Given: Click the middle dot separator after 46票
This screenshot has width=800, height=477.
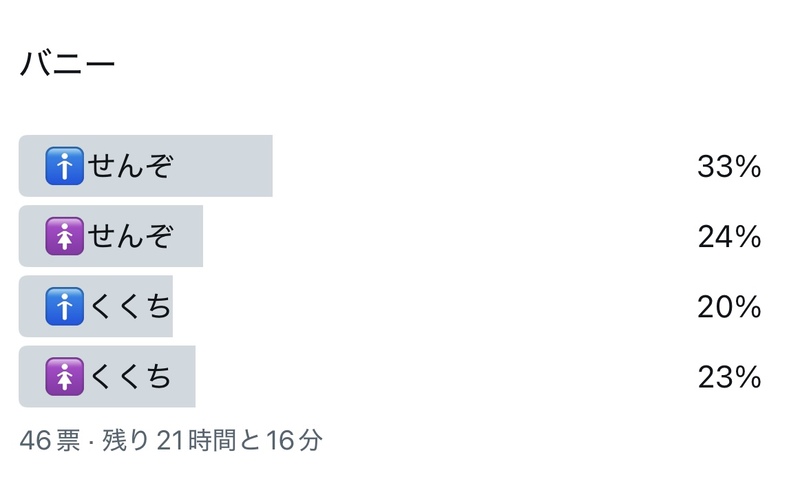Looking at the screenshot, I should (90, 440).
